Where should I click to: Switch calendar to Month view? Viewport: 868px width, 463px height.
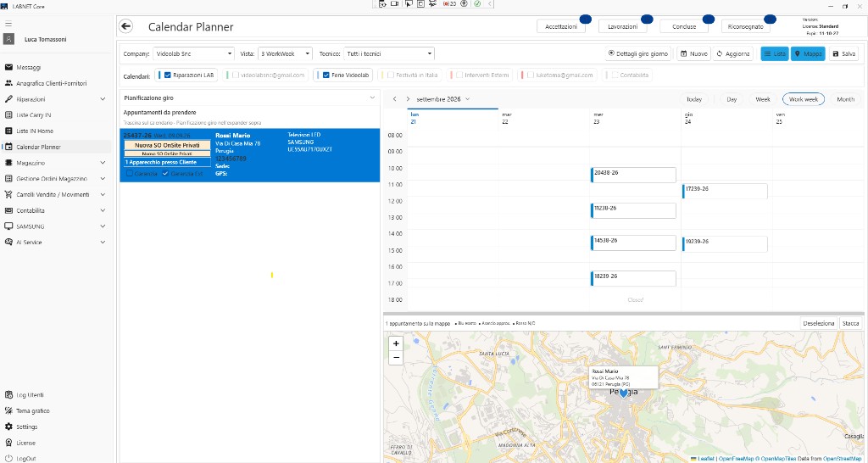(x=845, y=99)
